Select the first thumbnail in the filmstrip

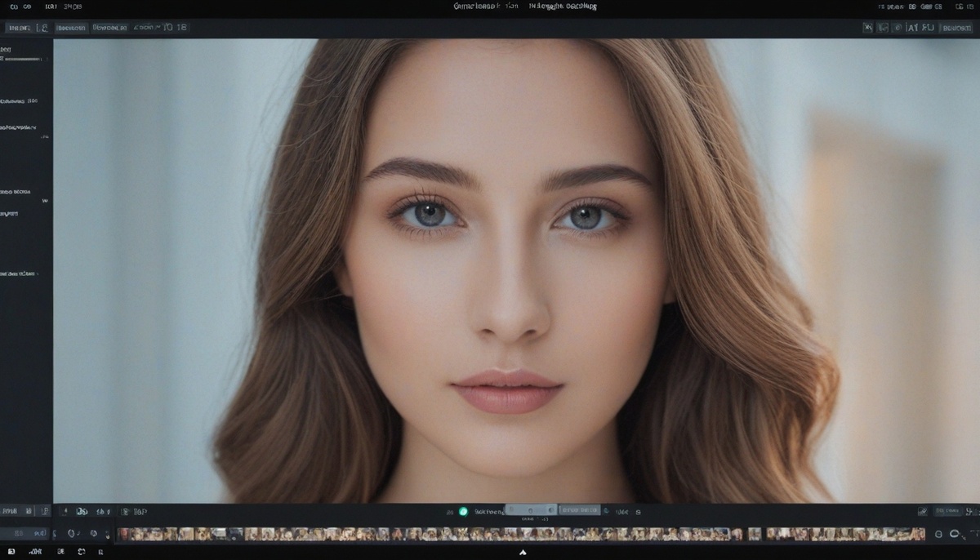point(124,534)
